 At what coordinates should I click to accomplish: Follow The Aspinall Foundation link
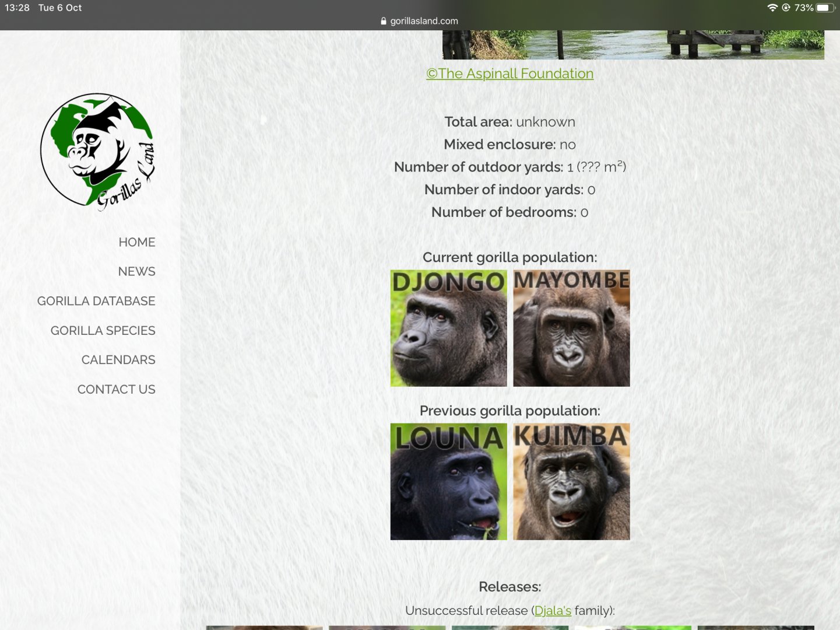(x=510, y=73)
